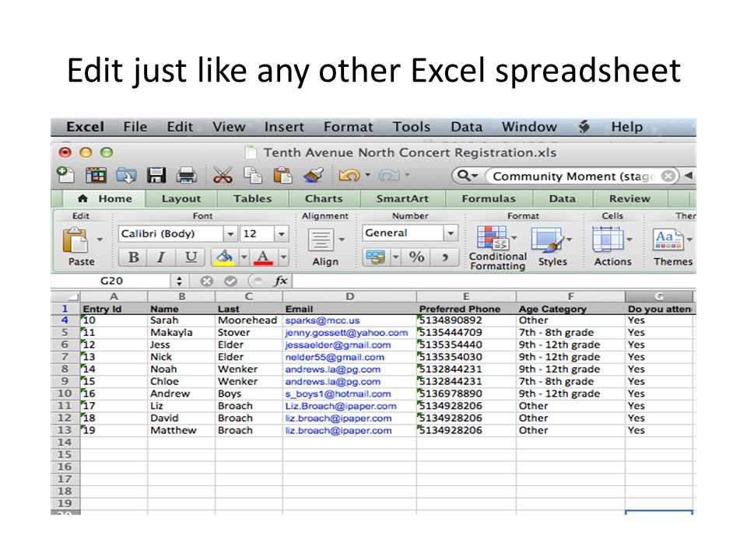Click the sparks@mcc.us email link

(x=322, y=321)
